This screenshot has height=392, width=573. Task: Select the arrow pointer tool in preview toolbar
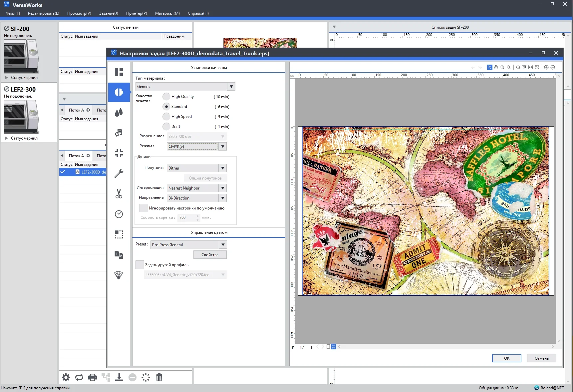490,67
